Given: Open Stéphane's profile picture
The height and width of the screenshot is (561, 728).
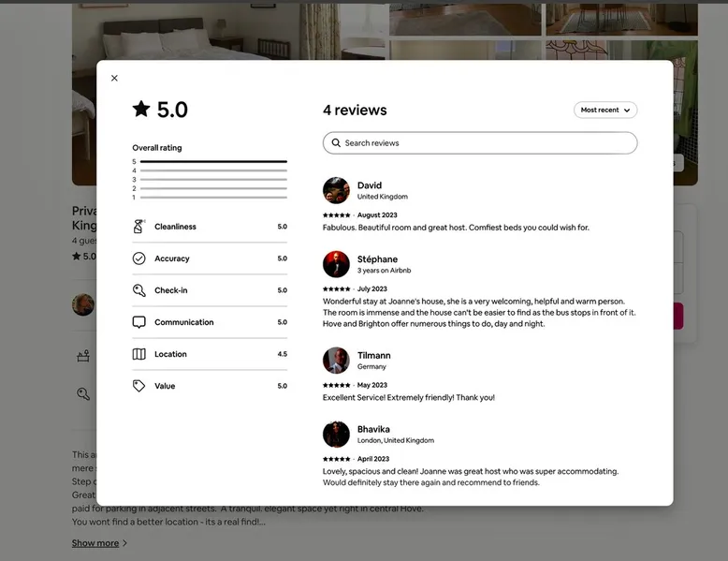Looking at the screenshot, I should click(x=336, y=264).
